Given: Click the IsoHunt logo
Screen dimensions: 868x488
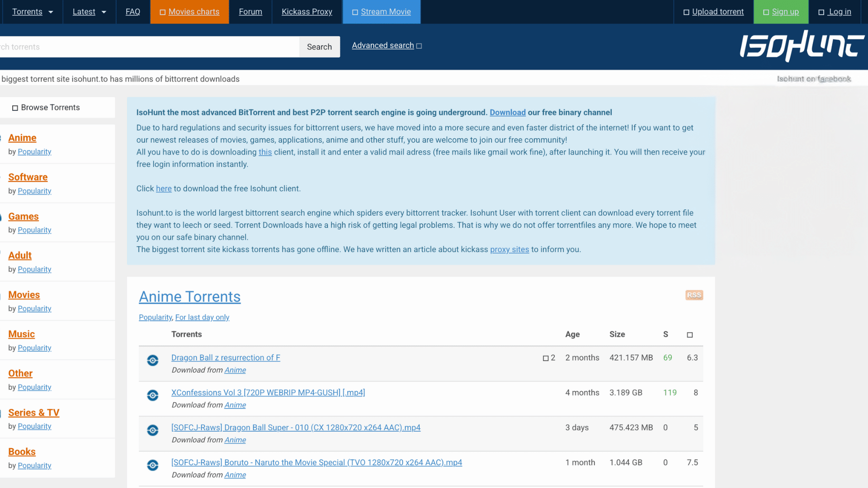Looking at the screenshot, I should [x=802, y=46].
